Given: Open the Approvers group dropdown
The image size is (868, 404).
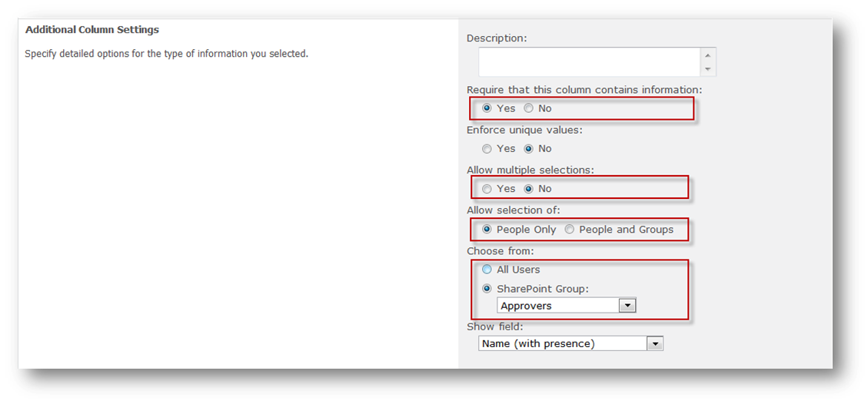Looking at the screenshot, I should (567, 306).
